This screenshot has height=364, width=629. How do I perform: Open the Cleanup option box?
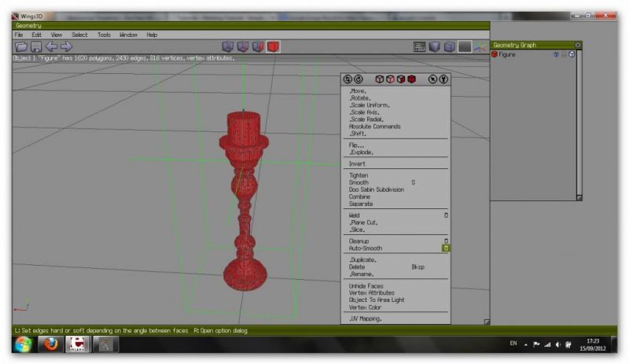(x=446, y=241)
